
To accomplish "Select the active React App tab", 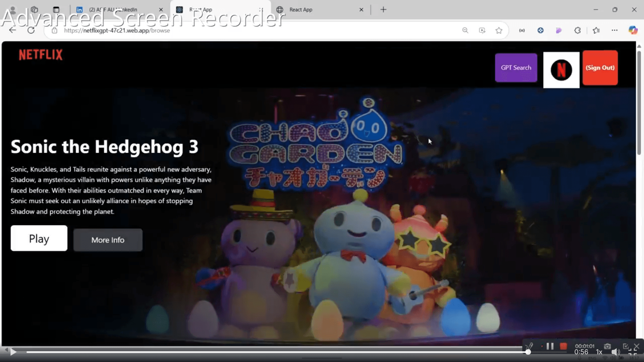I will coord(220,10).
